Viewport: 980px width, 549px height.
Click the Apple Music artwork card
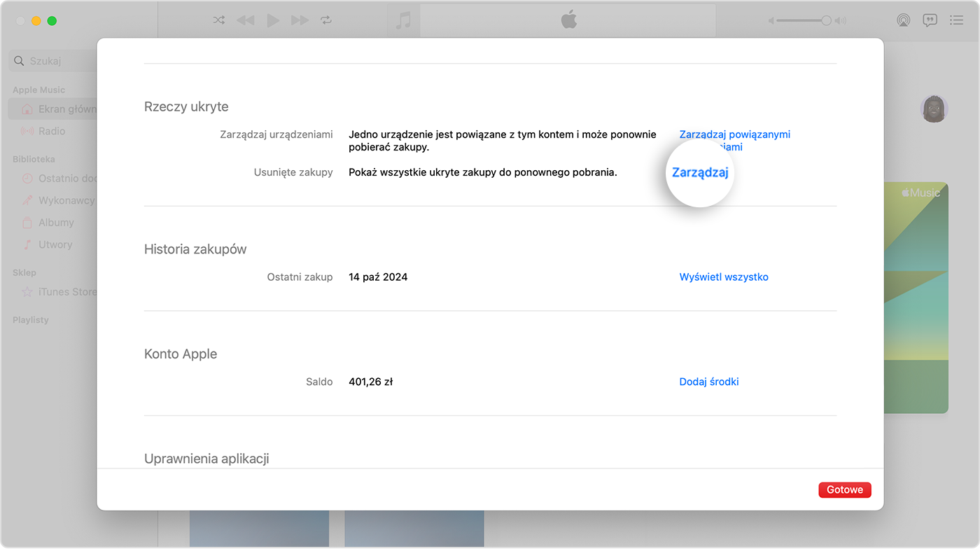click(916, 298)
